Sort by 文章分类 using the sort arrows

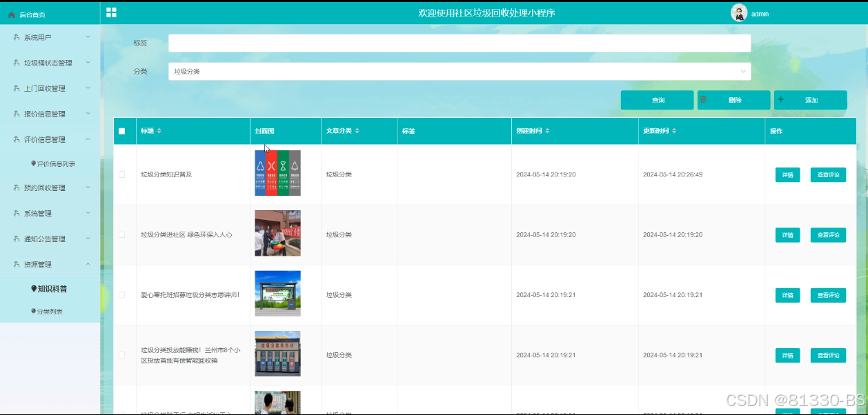click(357, 131)
